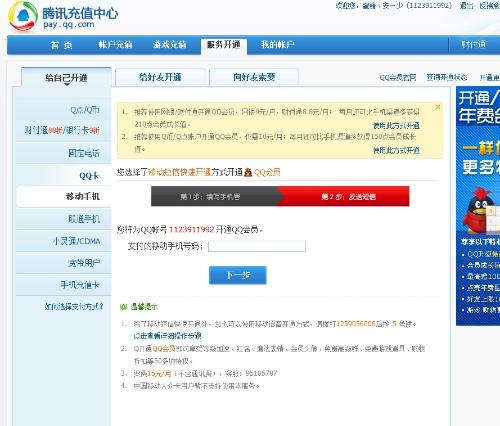Viewport: 500px width, 426px height.
Task: Open 财付通 link in navigation bar
Action: click(x=473, y=45)
